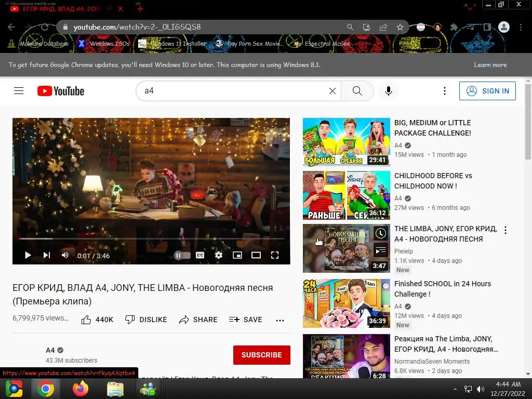Open the Windows ISOs bookmark

(104, 44)
